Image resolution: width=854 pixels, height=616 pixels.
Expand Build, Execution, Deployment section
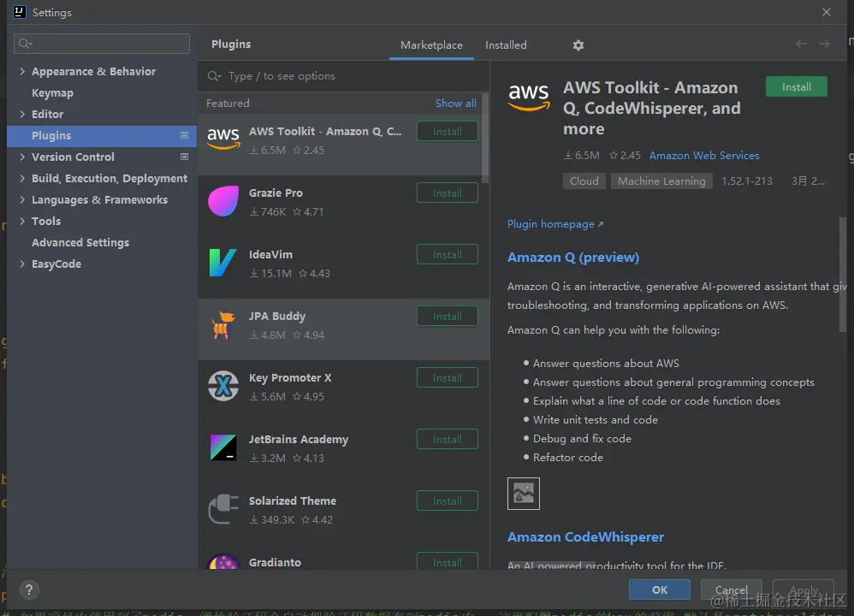[x=22, y=178]
